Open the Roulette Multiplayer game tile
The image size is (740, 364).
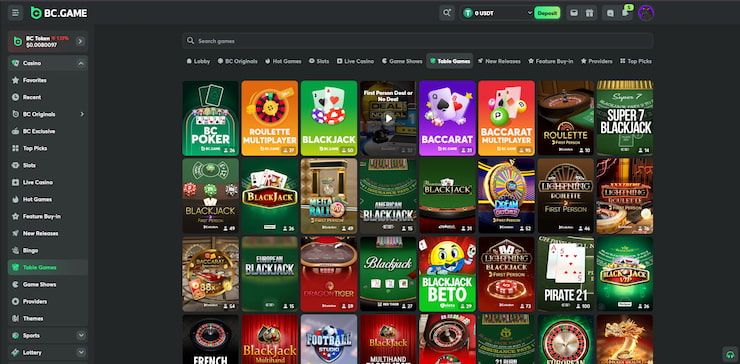pos(269,118)
